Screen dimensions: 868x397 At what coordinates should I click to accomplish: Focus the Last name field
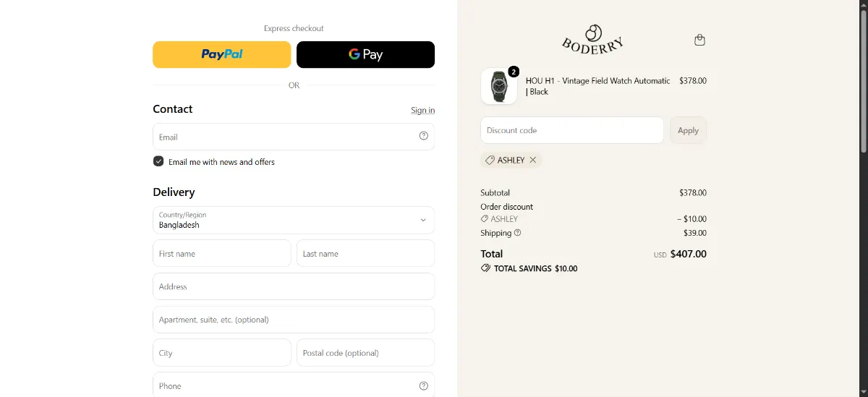[x=365, y=254]
